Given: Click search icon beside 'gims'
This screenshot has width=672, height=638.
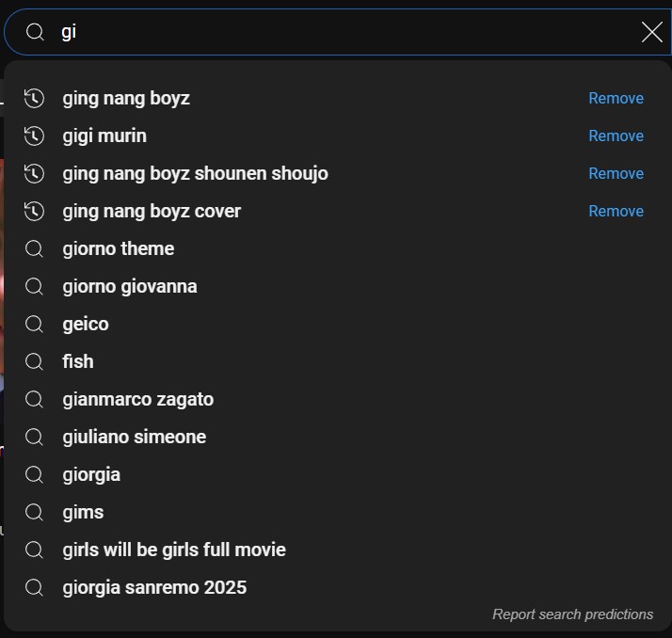Looking at the screenshot, I should [34, 512].
